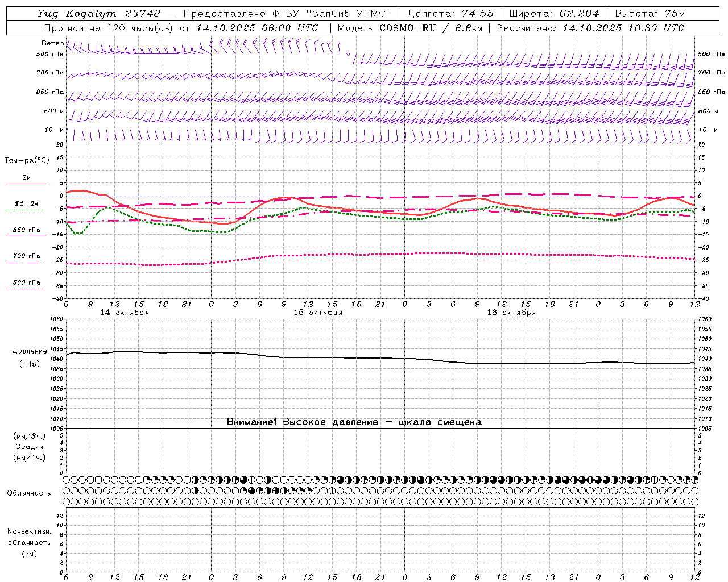Click the Осадки precipitation label
This screenshot has width=728, height=582.
[29, 447]
